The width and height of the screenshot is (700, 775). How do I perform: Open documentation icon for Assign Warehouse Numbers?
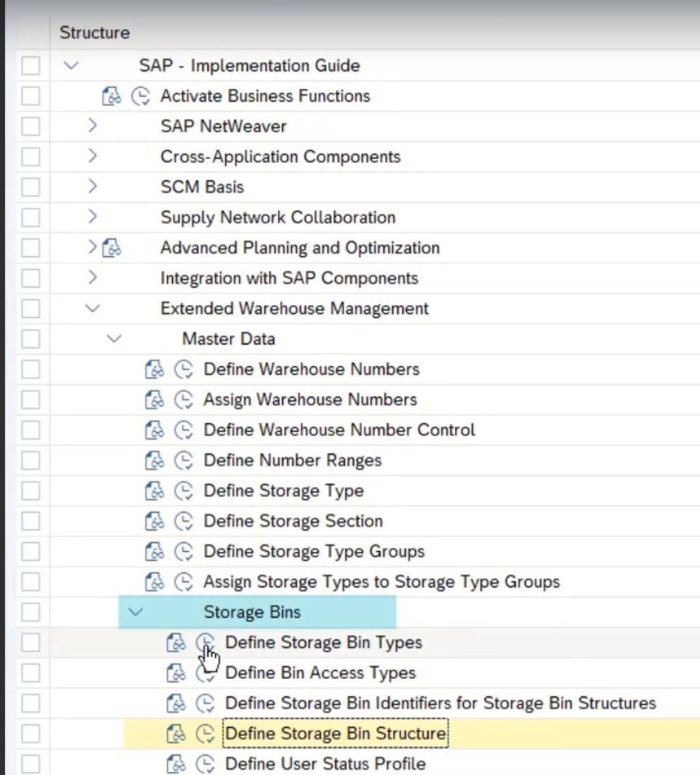pos(154,399)
